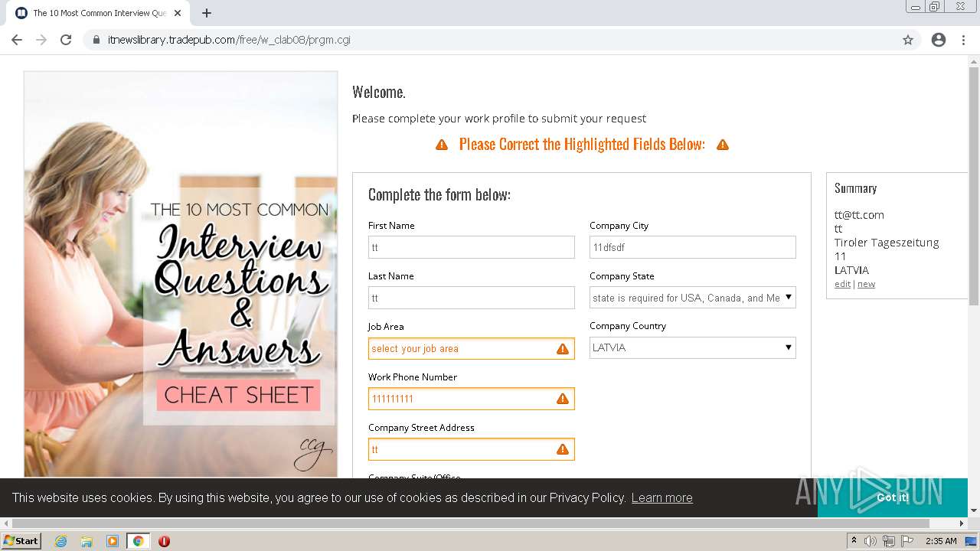Open the Job Area dropdown

(x=471, y=348)
